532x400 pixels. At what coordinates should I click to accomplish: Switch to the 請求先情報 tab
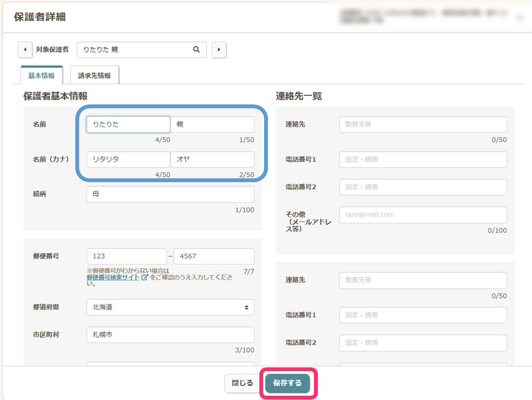[x=95, y=76]
